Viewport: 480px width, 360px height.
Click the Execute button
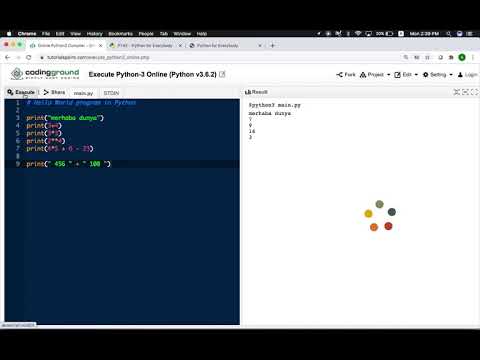[x=21, y=92]
